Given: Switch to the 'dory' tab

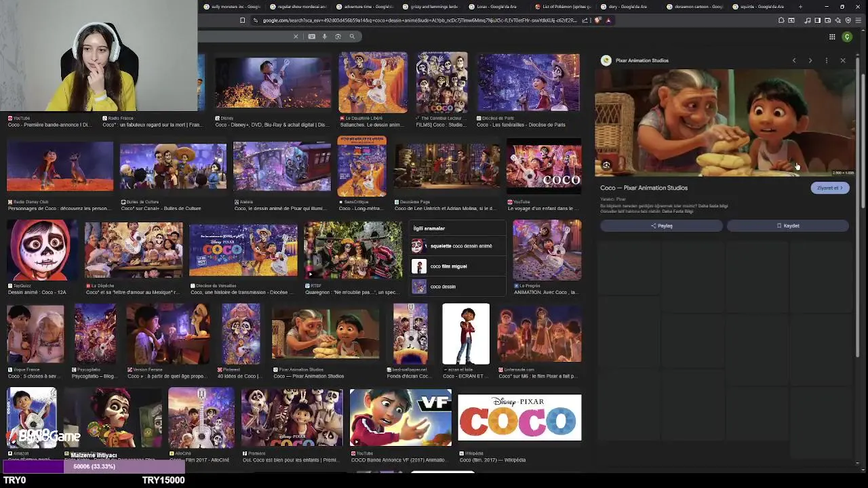Looking at the screenshot, I should pyautogui.click(x=629, y=7).
